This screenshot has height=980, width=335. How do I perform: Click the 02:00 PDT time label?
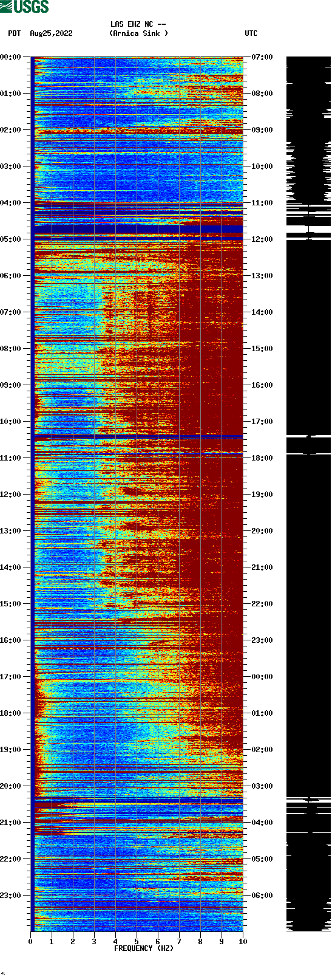pyautogui.click(x=11, y=130)
